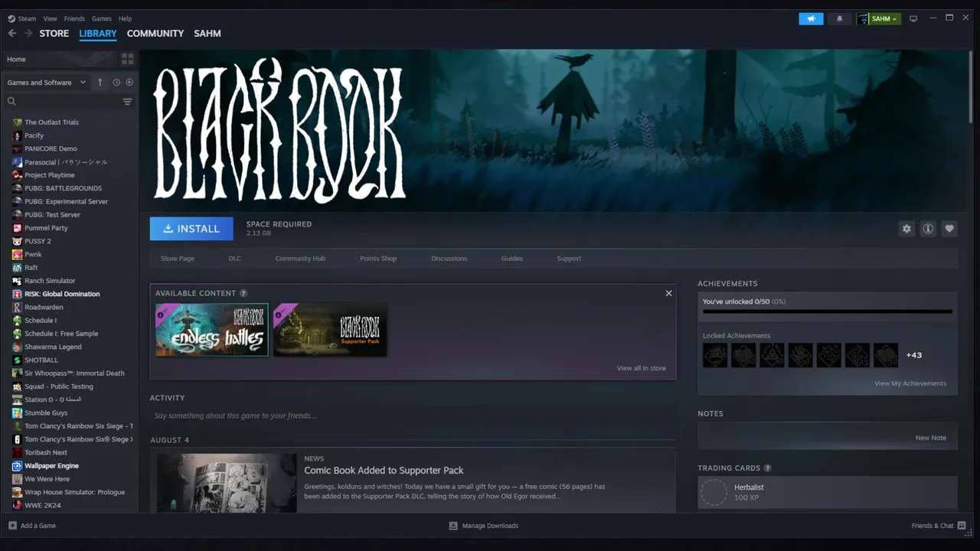Toggle the recent activity clock filter

coord(116,82)
